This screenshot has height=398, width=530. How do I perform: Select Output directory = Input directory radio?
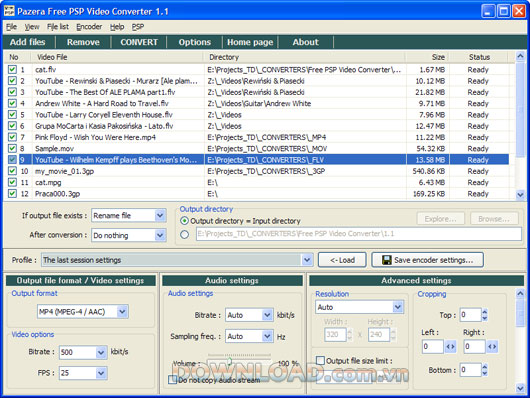[x=184, y=221]
